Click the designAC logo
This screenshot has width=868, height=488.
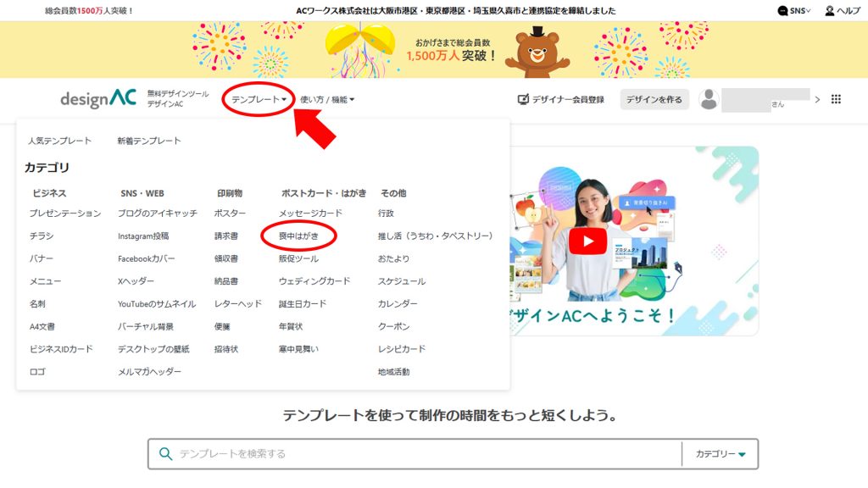97,99
